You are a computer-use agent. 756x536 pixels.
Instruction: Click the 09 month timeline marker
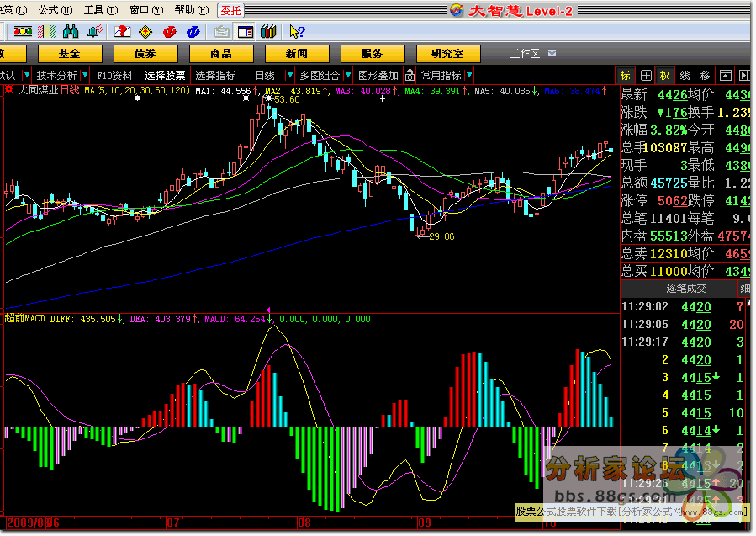point(425,523)
